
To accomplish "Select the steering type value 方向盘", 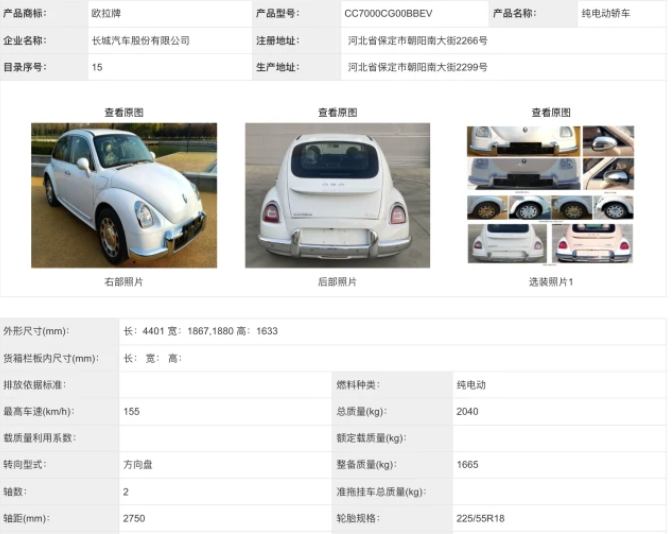I will (x=138, y=465).
